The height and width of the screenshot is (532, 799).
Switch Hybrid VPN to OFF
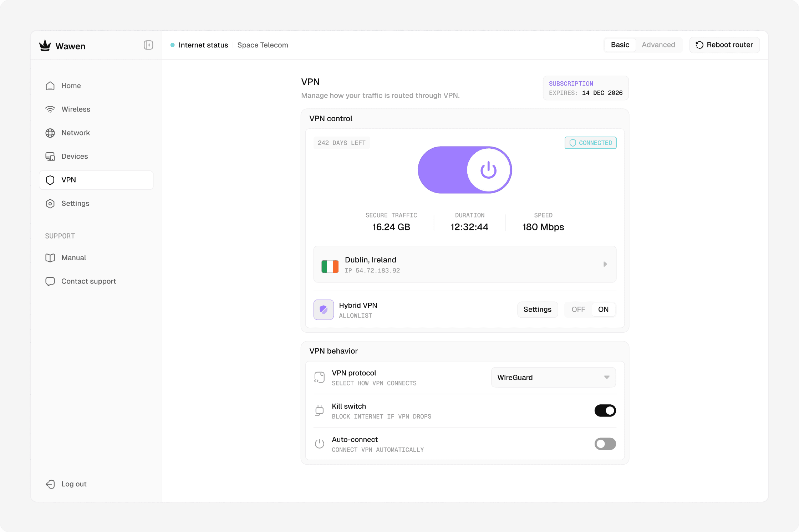(x=578, y=310)
